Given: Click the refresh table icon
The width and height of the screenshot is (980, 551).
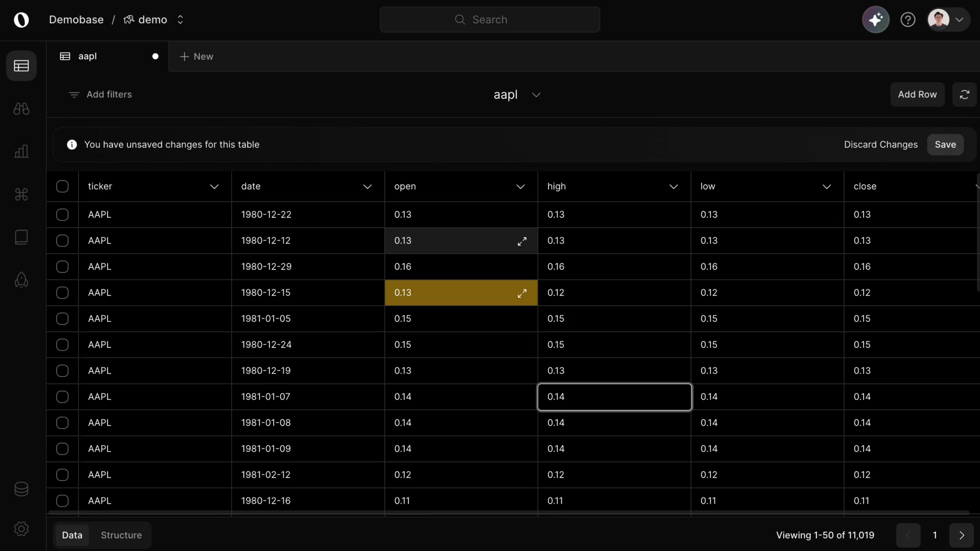Looking at the screenshot, I should pyautogui.click(x=964, y=95).
